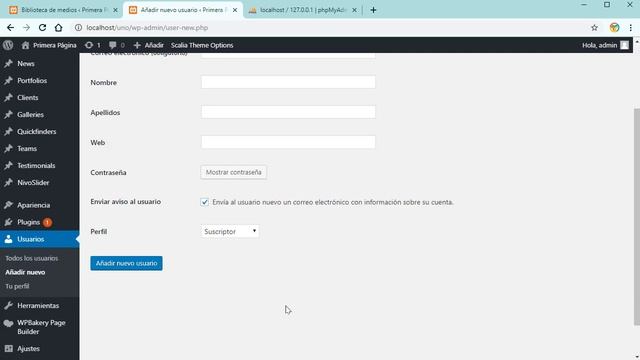Open Scalia Theme Options

(202, 45)
